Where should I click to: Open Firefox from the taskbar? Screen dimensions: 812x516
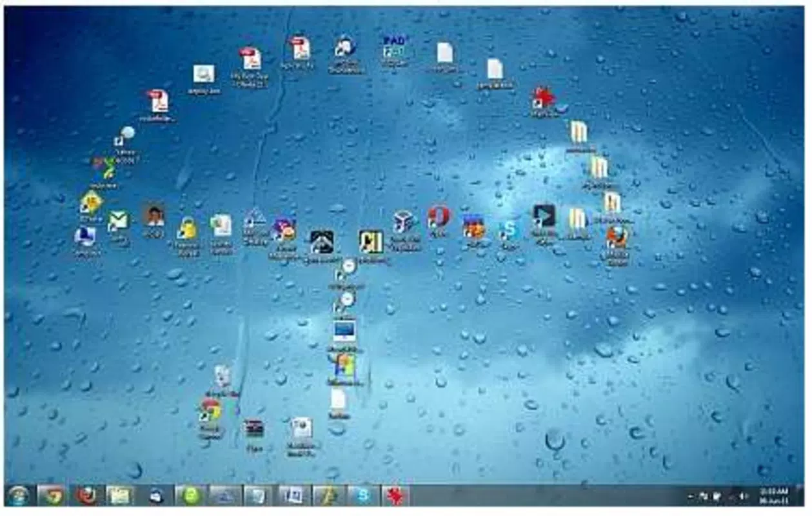pos(85,496)
